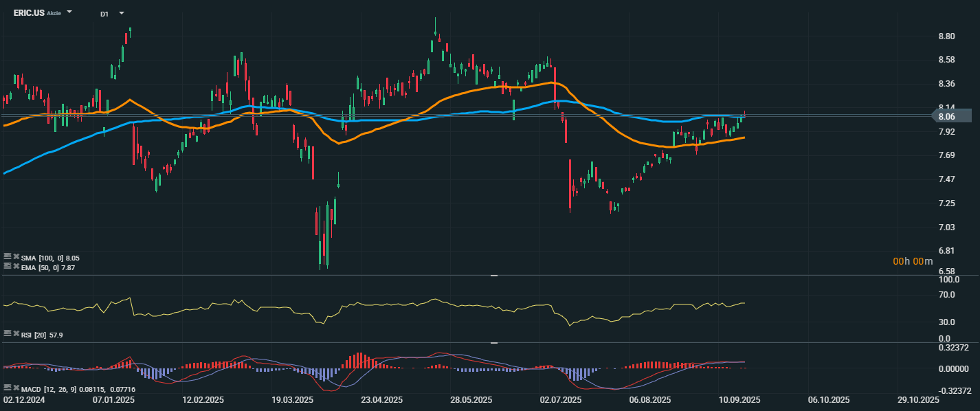Click the D1 interval label
Screen dimensions: 980x411
click(x=104, y=14)
